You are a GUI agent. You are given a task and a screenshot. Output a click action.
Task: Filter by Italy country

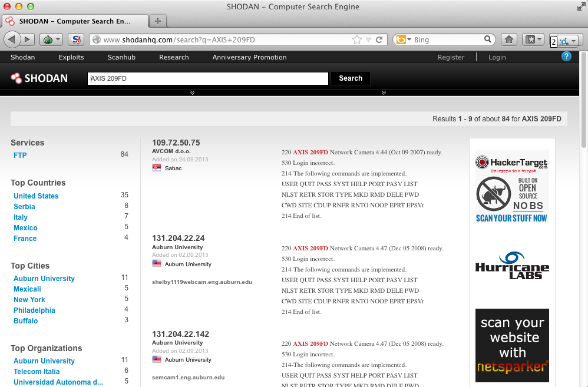(21, 217)
